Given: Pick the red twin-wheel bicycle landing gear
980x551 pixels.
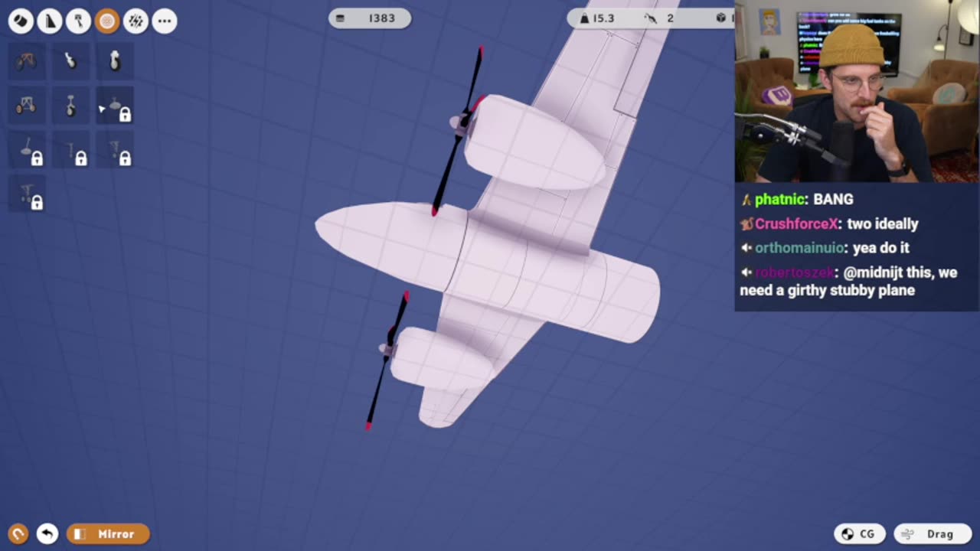Looking at the screenshot, I should pos(27,60).
